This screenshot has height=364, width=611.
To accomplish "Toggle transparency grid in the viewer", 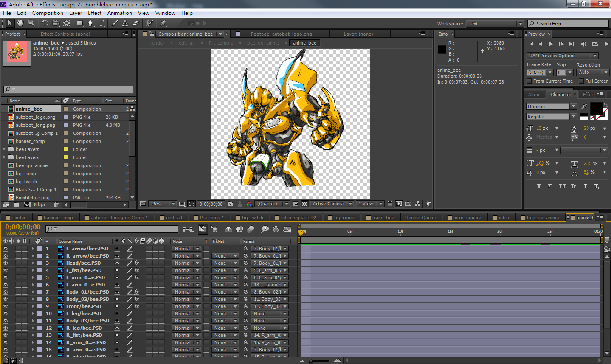I will pos(304,204).
